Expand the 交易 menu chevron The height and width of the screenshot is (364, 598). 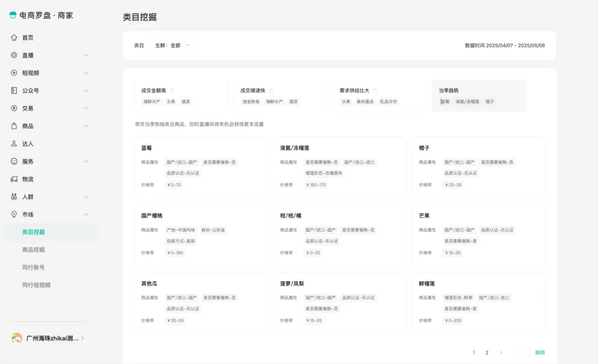pyautogui.click(x=86, y=108)
